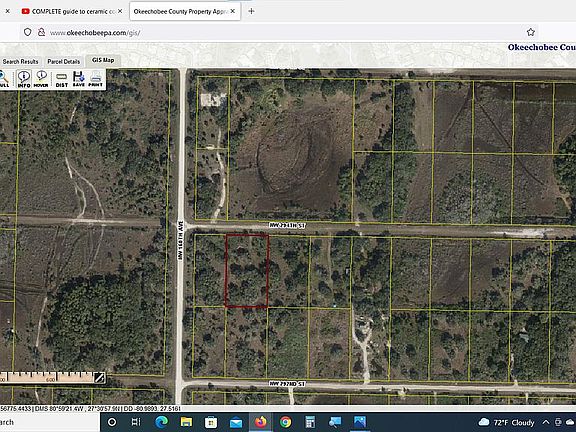576x432 pixels.
Task: Click the NW 294TH ST road label
Action: click(287, 225)
